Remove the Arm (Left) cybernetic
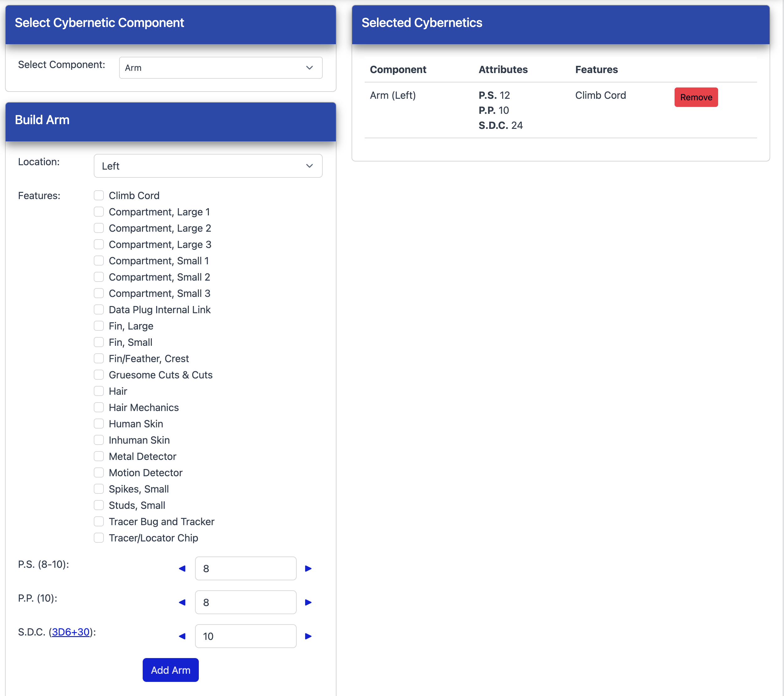784x696 pixels. [x=696, y=98]
